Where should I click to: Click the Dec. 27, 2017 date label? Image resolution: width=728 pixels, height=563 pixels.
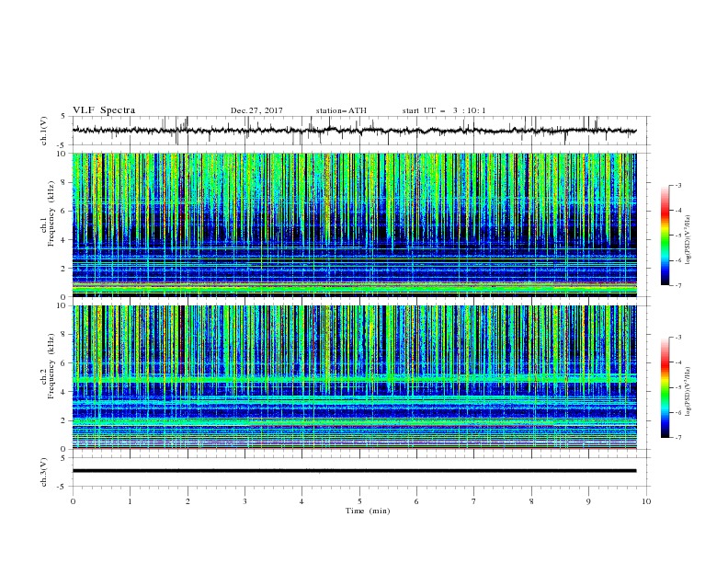pos(256,110)
